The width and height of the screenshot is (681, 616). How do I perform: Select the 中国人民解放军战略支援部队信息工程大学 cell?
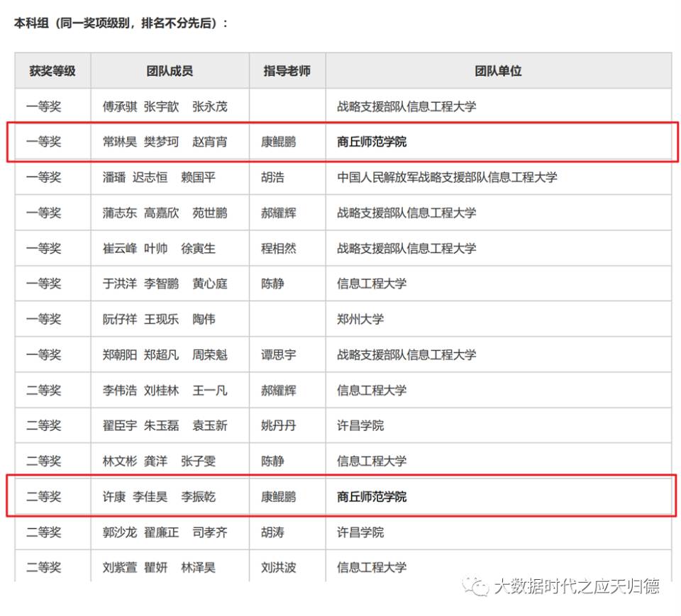pos(447,177)
